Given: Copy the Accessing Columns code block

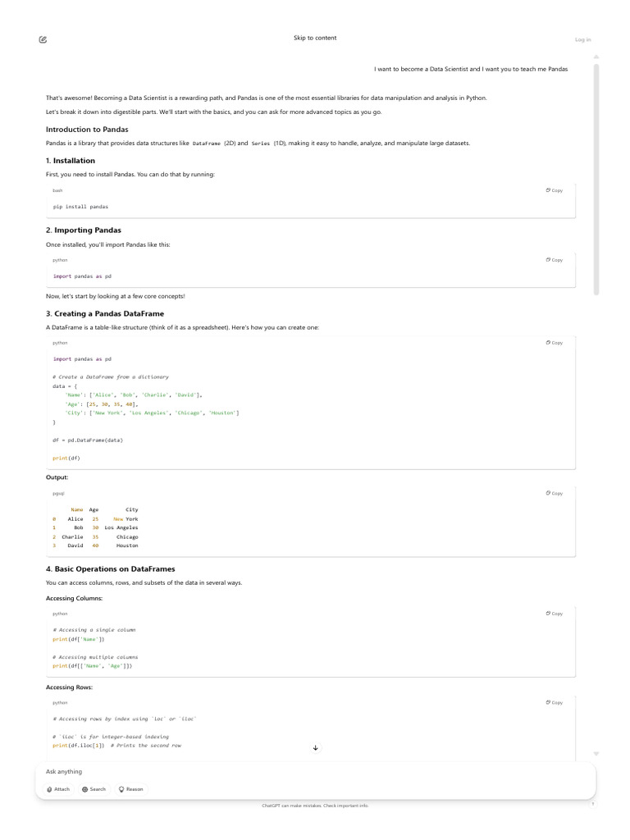Looking at the screenshot, I should click(x=555, y=614).
